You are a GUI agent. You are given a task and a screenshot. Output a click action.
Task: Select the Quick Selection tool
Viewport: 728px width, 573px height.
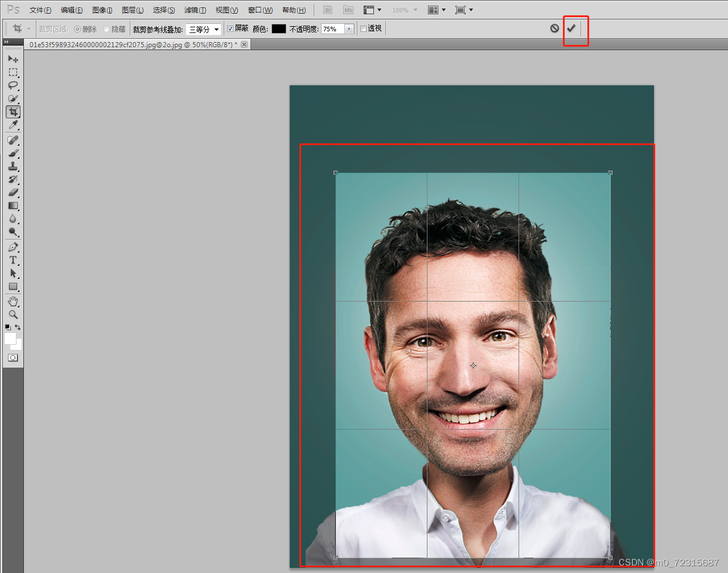[x=13, y=98]
